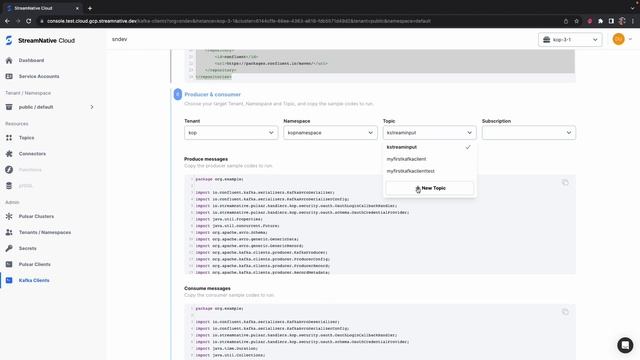The height and width of the screenshot is (360, 640).
Task: Open the Secrets key icon
Action: pos(9,248)
